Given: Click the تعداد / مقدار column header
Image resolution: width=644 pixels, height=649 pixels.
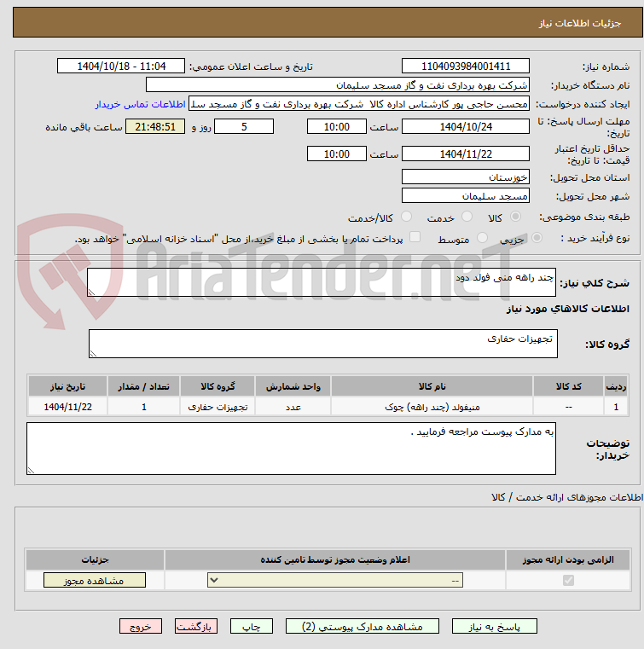Looking at the screenshot, I should pos(143,386).
